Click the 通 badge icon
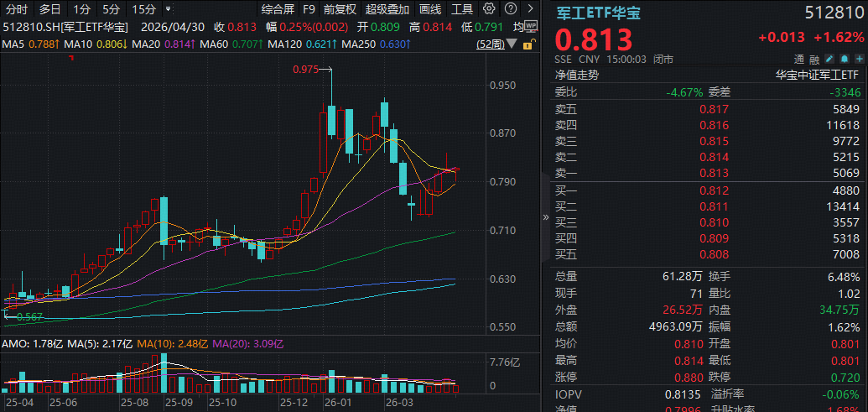 tap(801, 60)
